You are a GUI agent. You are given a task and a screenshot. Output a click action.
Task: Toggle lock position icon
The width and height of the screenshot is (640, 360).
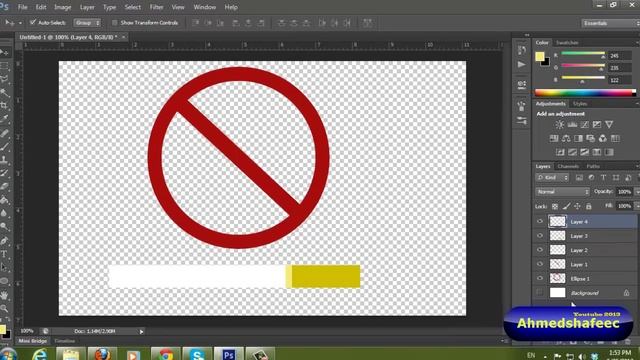click(x=577, y=207)
